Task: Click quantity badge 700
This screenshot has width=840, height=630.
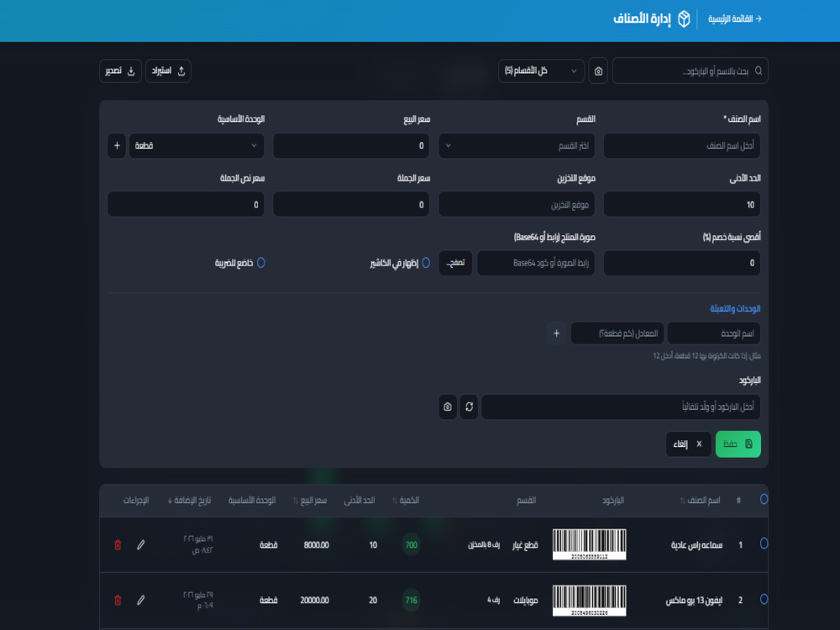Action: pos(411,545)
